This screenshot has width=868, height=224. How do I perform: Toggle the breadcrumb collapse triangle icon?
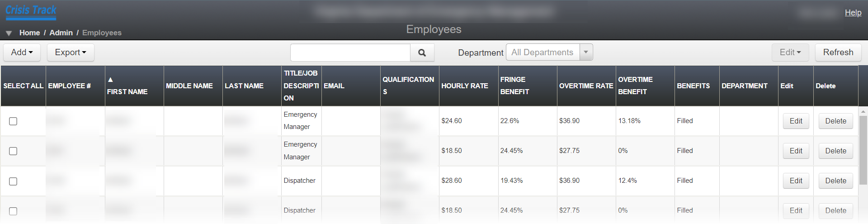coord(9,33)
